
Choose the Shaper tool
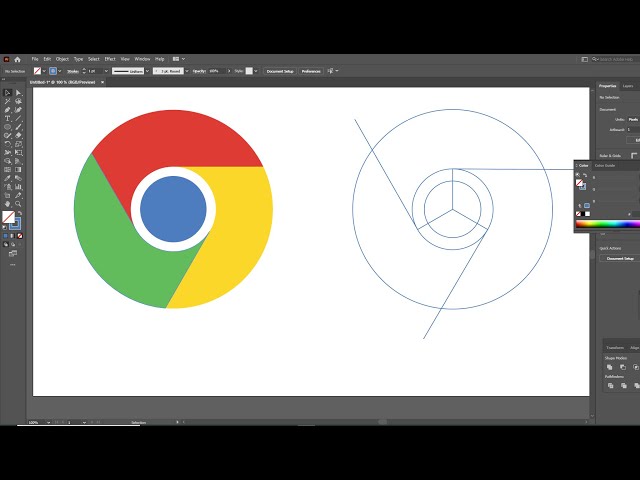pyautogui.click(x=7, y=136)
